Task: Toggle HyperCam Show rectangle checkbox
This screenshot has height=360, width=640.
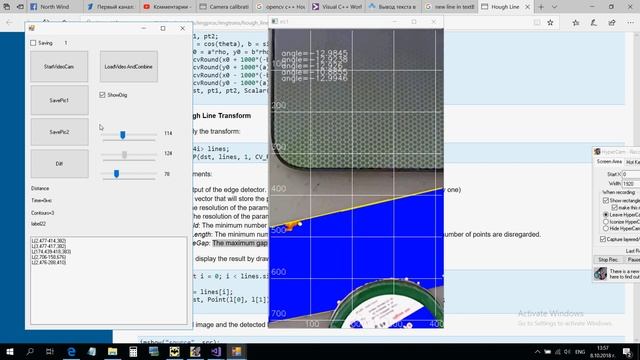Action: point(606,200)
